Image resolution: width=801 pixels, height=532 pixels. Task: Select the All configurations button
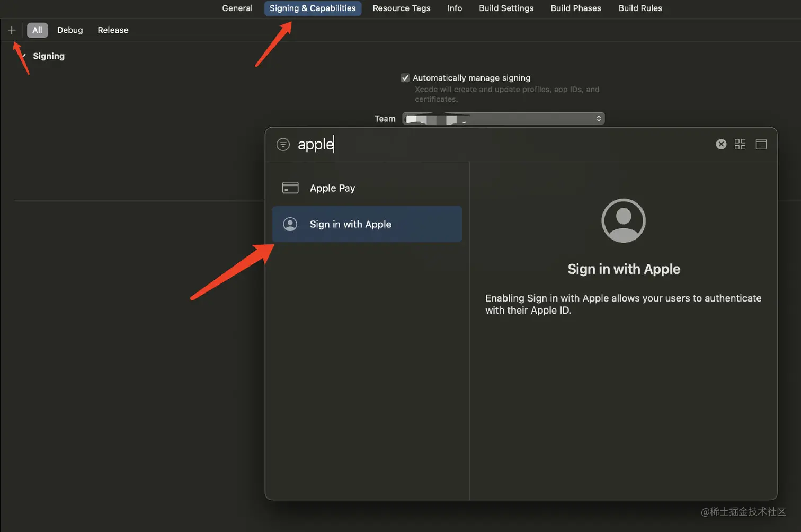[37, 30]
